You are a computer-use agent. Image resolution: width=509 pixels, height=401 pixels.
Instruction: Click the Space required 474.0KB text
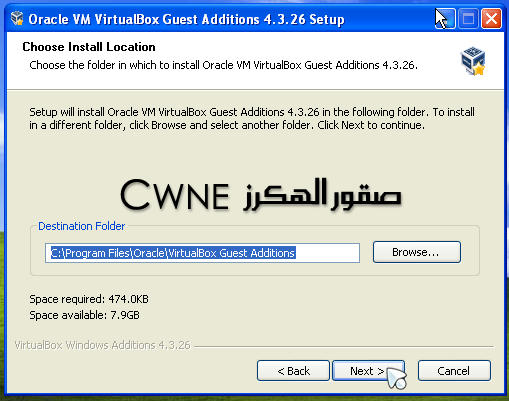(89, 299)
